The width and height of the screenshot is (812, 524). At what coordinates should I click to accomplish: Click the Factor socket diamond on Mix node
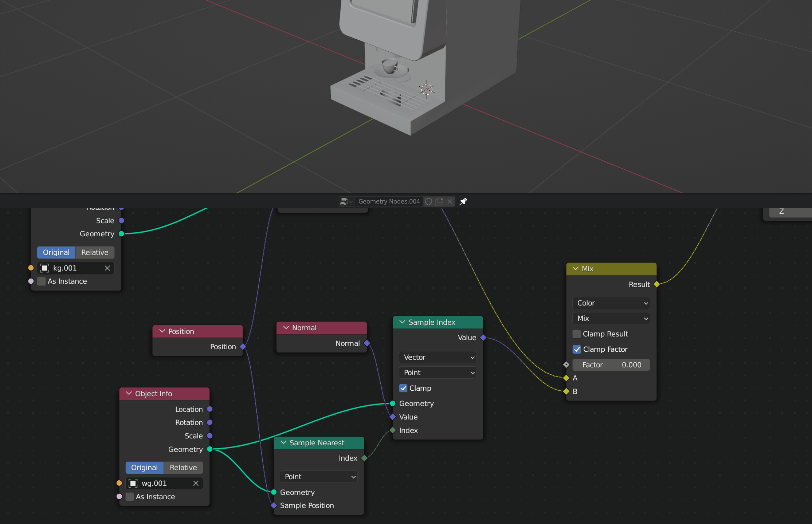point(566,365)
